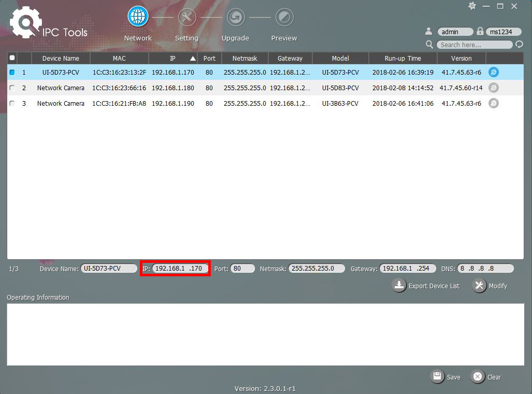Toggle the select-all checkbox in the header
Image resolution: width=532 pixels, height=394 pixels.
click(12, 58)
